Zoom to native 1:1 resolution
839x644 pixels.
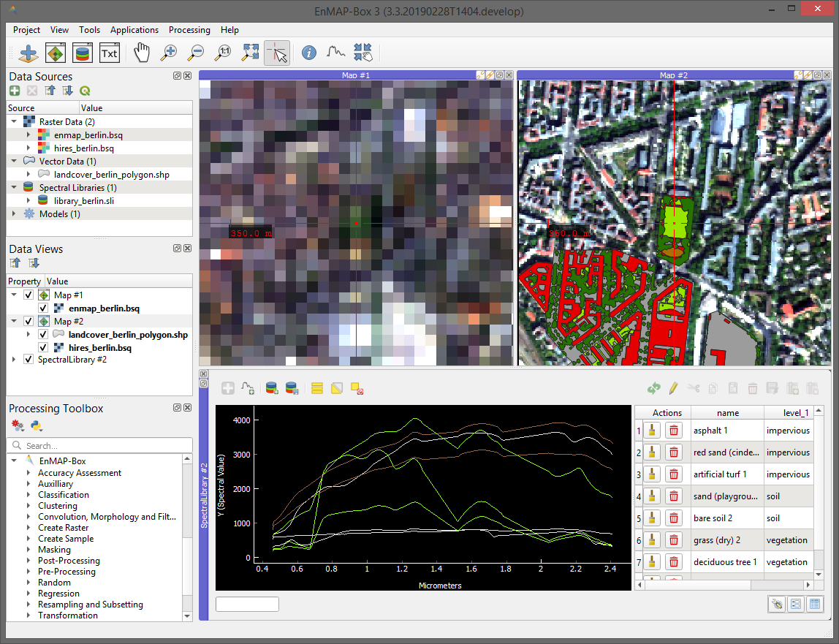pos(223,53)
